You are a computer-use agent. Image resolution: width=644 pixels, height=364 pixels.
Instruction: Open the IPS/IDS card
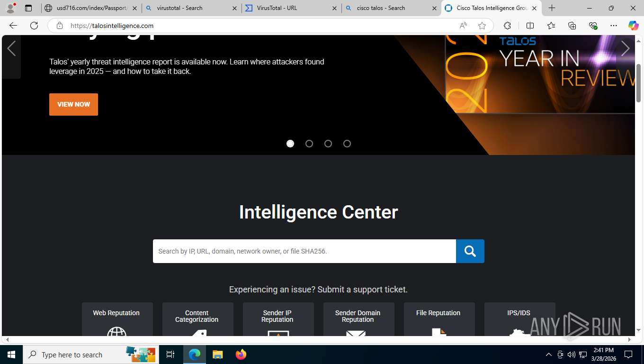pyautogui.click(x=520, y=319)
